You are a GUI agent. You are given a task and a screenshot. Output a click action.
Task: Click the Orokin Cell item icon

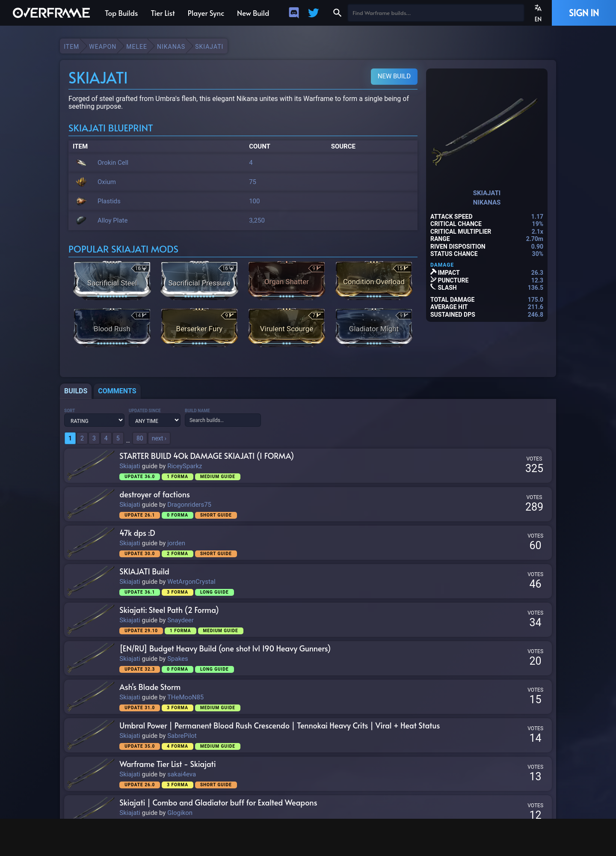point(81,163)
